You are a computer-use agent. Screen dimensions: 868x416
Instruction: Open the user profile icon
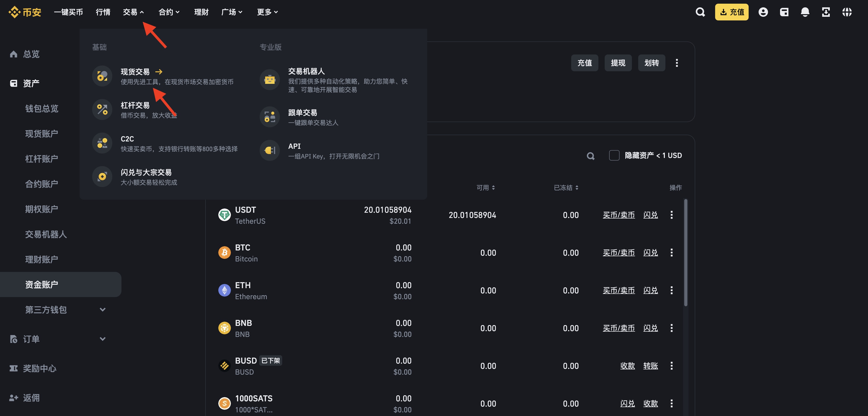click(763, 12)
